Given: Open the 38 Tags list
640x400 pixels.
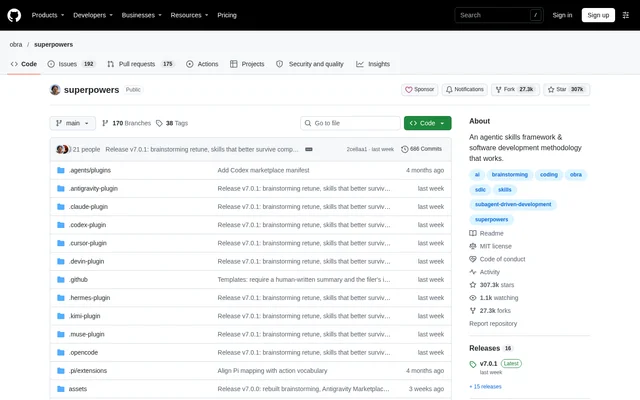Looking at the screenshot, I should pos(172,123).
